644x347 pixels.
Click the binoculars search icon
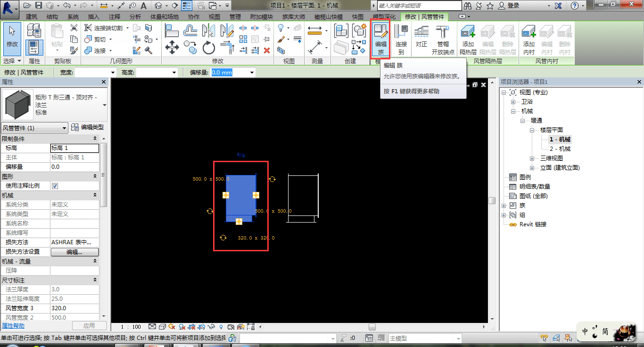pyautogui.click(x=468, y=6)
